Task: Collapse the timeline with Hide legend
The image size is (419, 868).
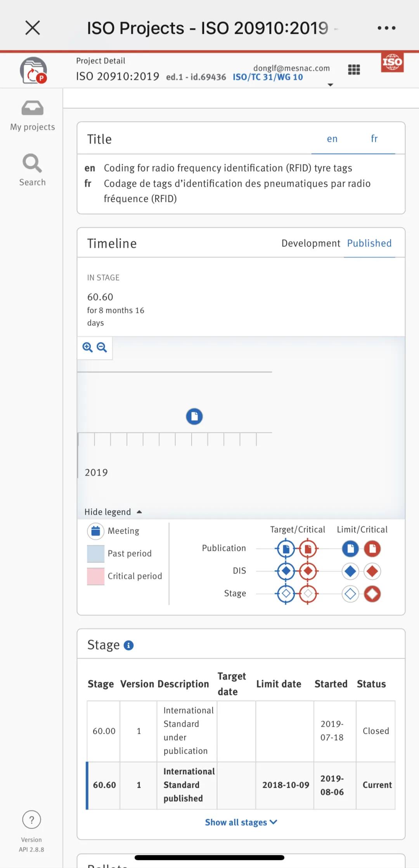Action: [x=113, y=512]
